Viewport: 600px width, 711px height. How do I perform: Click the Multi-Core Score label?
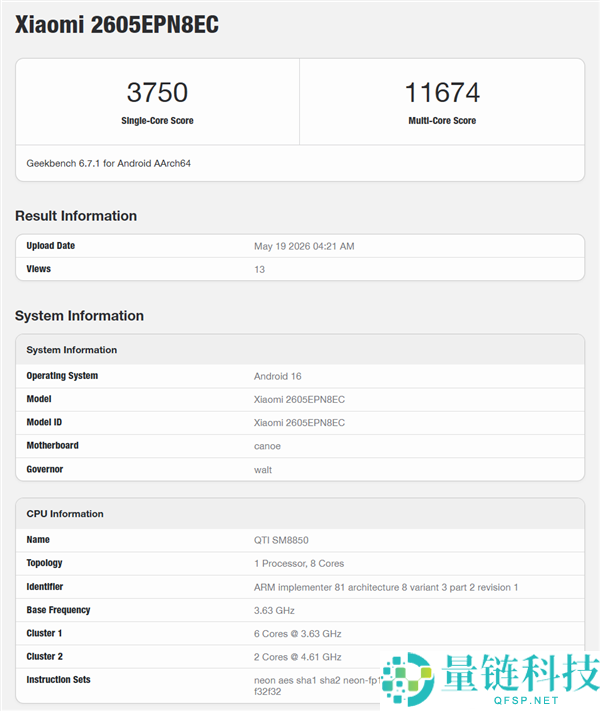[x=442, y=121]
